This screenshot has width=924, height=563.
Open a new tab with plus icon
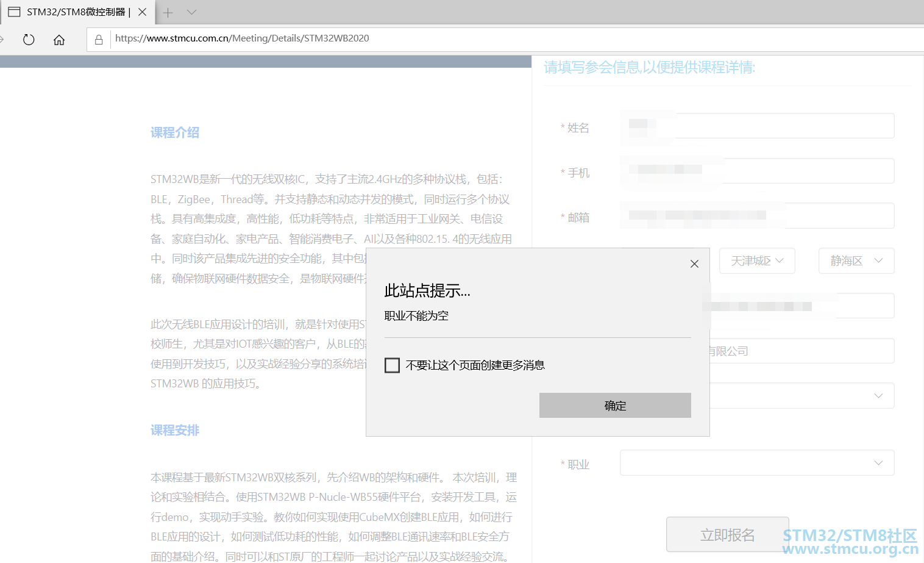click(x=168, y=12)
